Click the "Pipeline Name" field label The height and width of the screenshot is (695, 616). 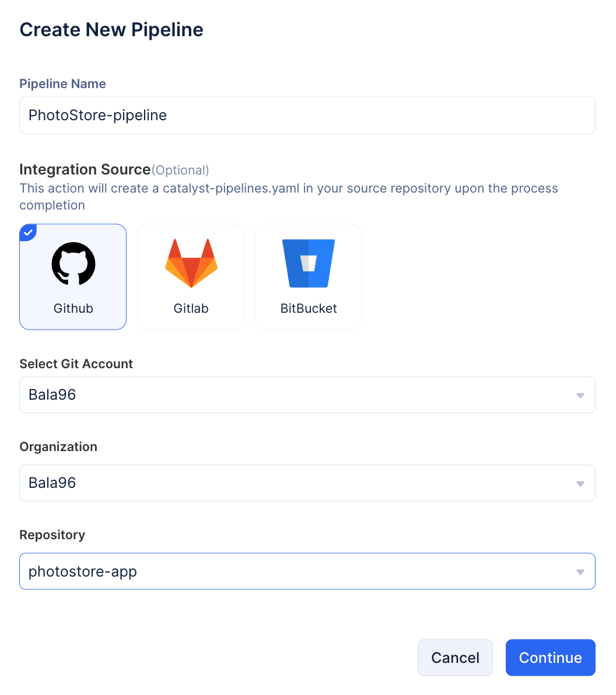[62, 84]
